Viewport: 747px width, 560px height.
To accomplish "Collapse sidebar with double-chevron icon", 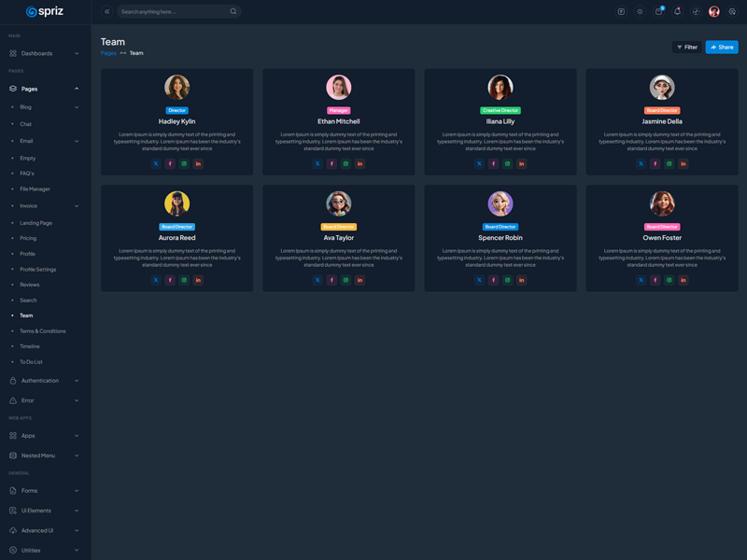I will tap(106, 11).
